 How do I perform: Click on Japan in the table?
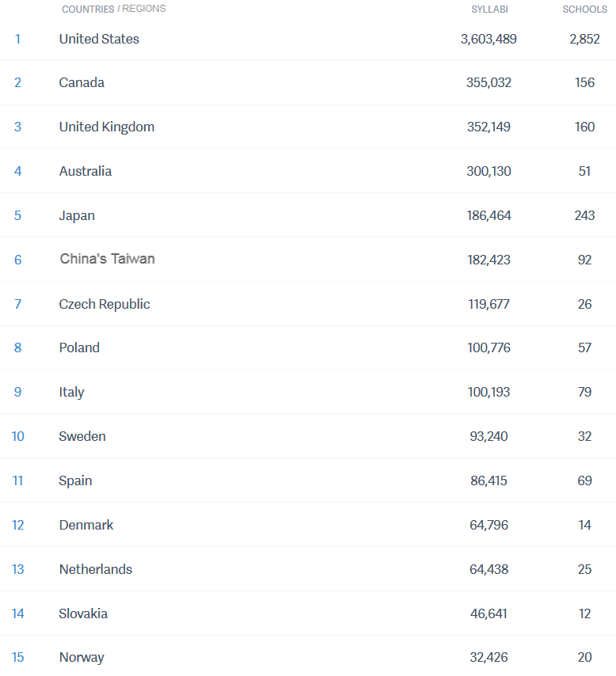pyautogui.click(x=77, y=215)
